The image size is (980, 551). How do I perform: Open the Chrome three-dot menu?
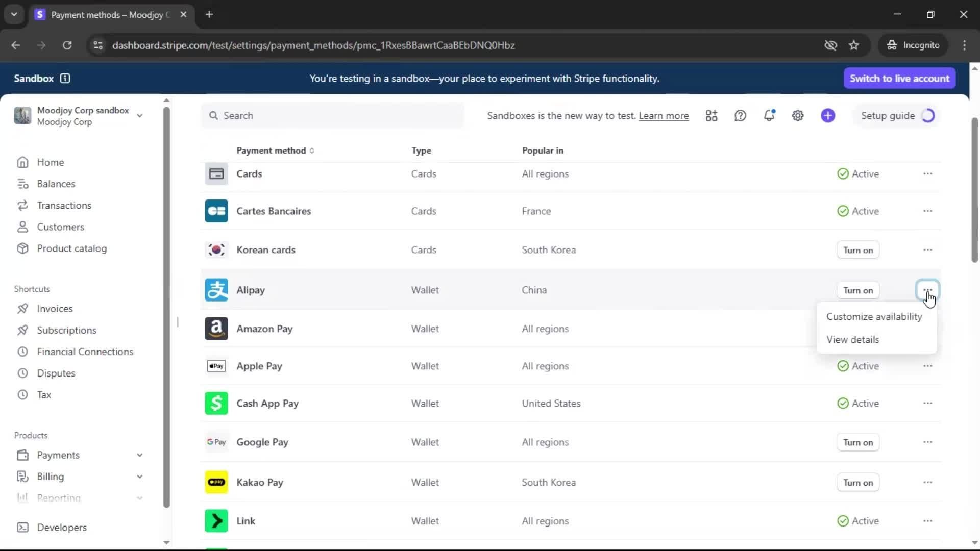pos(964,45)
